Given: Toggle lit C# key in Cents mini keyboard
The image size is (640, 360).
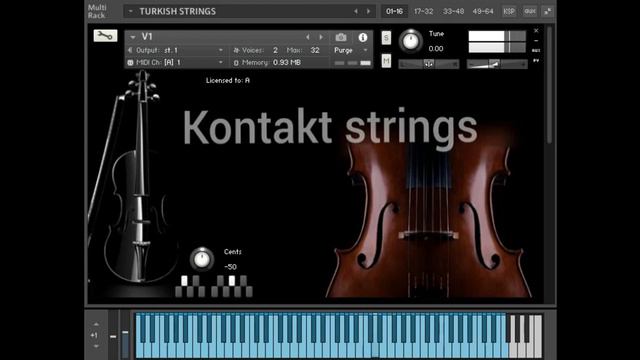Looking at the screenshot, I should point(184,280).
